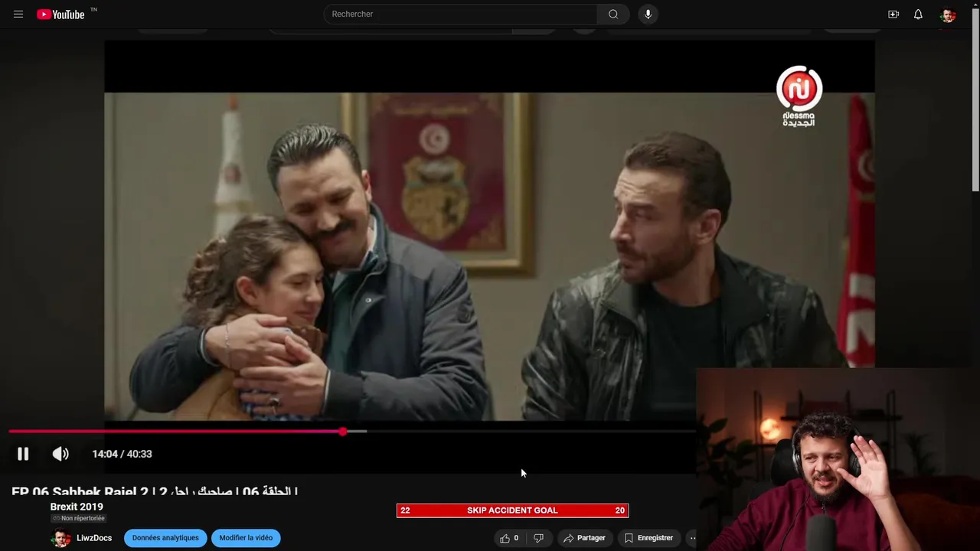This screenshot has width=980, height=551.
Task: Click the Non répertoriée visibility badge
Action: click(78, 518)
